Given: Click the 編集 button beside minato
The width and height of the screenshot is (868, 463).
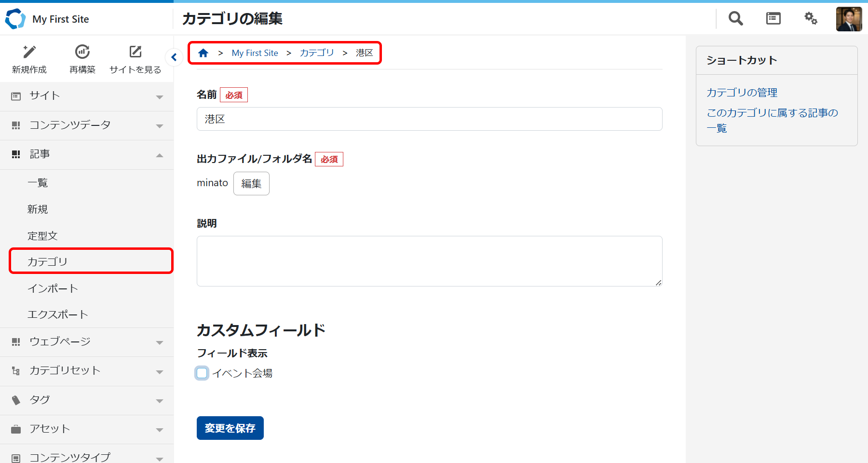Looking at the screenshot, I should tap(251, 184).
